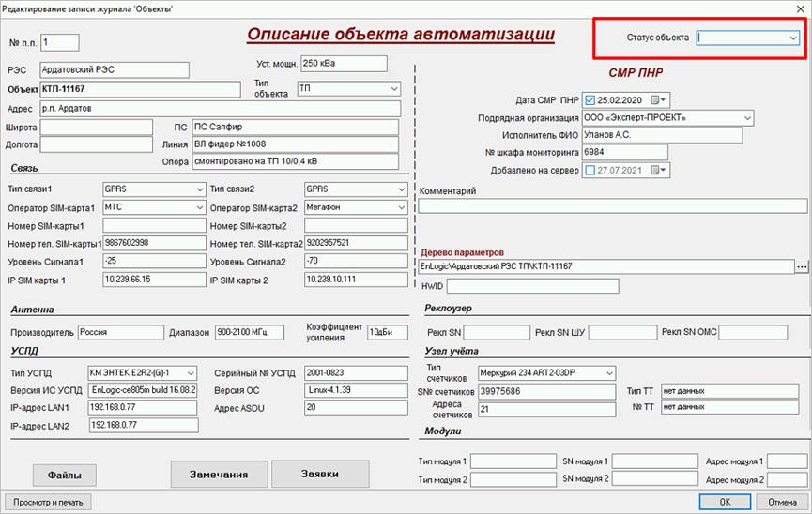Click IP-адрес LAN1 field
Image resolution: width=812 pixels, height=514 pixels.
[x=143, y=407]
